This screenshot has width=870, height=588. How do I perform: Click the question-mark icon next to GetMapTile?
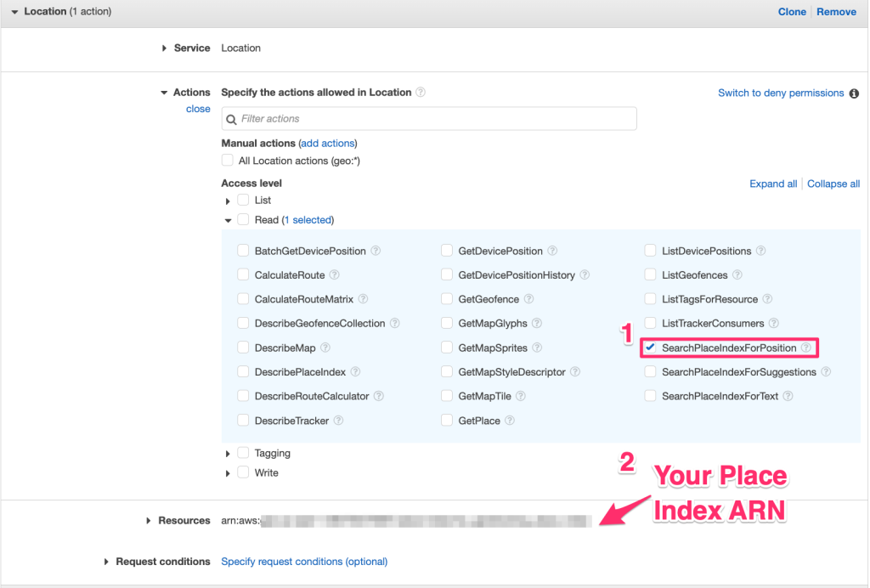[x=521, y=395]
